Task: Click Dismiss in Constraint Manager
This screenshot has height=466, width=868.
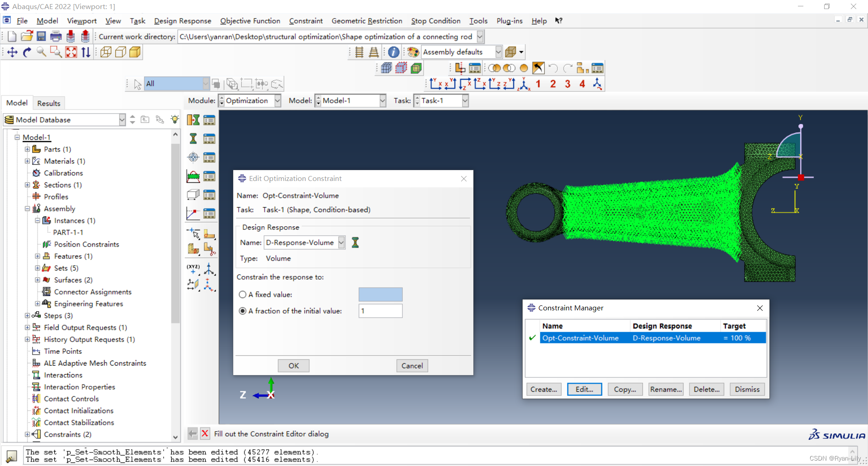Action: pos(747,389)
